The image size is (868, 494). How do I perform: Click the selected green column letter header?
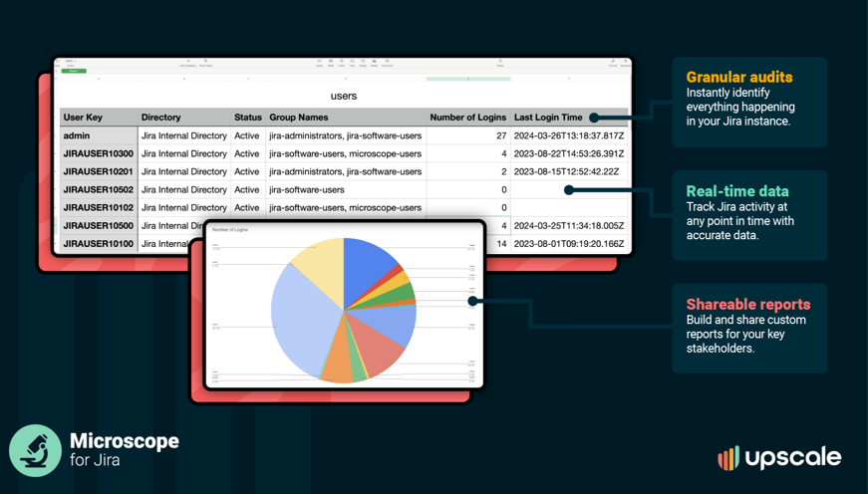click(468, 79)
